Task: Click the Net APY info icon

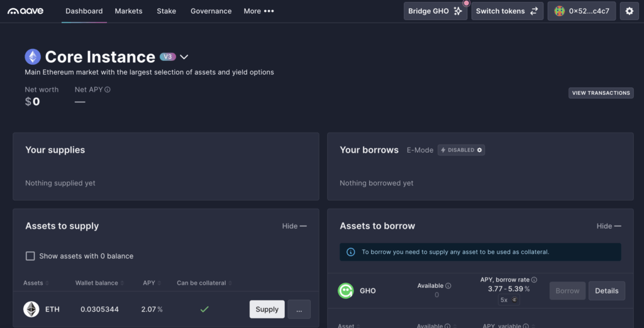Action: coord(108,89)
